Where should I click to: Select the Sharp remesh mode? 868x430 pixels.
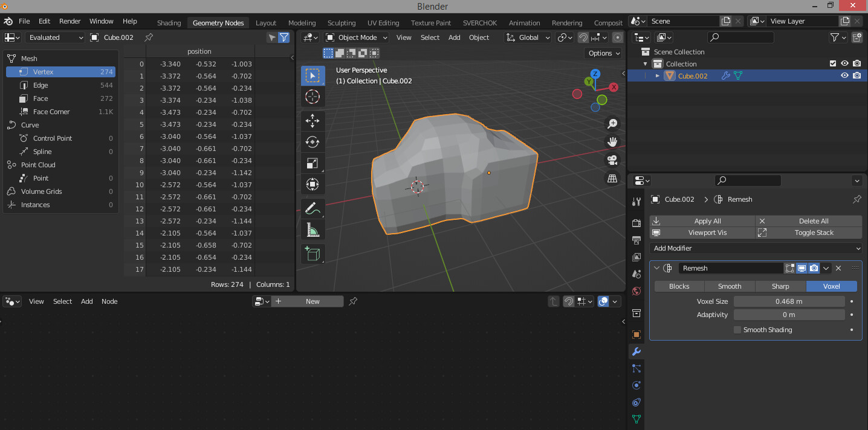tap(780, 286)
